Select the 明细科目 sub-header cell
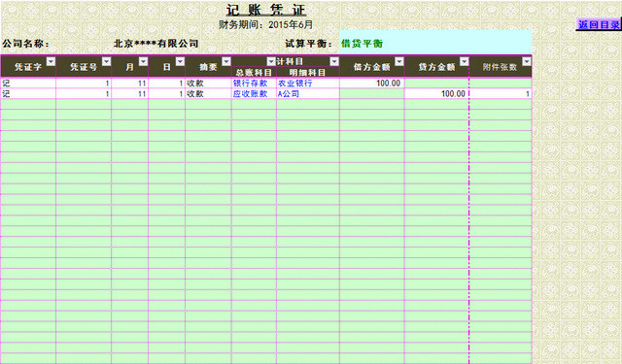This screenshot has width=622, height=364. tap(308, 72)
